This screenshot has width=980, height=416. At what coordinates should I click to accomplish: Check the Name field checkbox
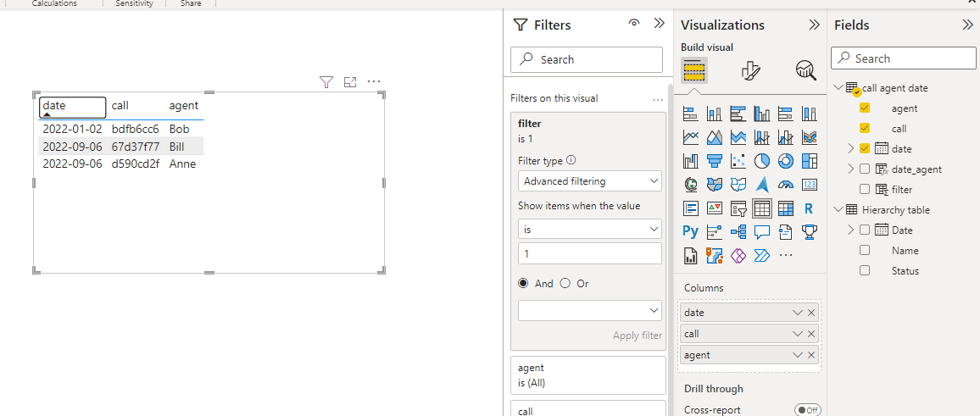point(865,251)
